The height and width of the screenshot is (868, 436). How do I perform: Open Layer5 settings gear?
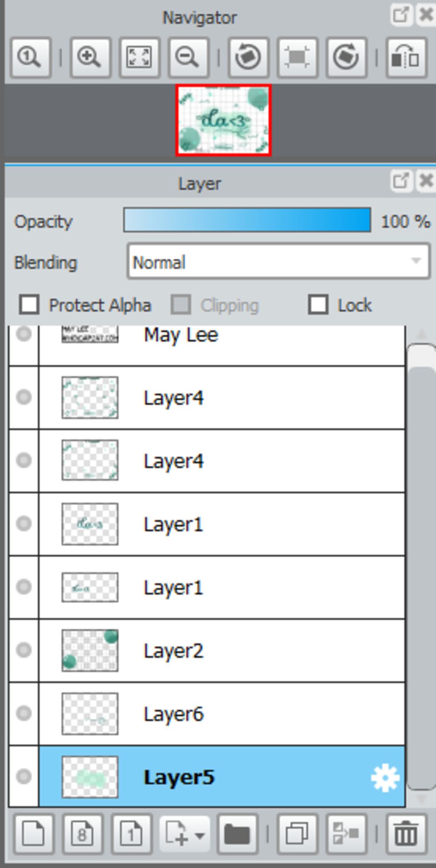tap(385, 778)
